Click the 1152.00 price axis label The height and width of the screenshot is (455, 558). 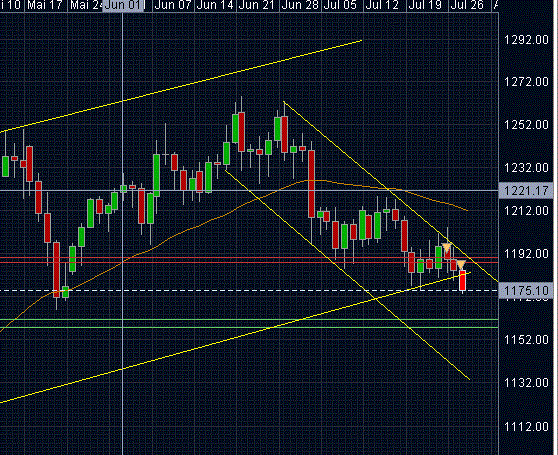pyautogui.click(x=526, y=340)
